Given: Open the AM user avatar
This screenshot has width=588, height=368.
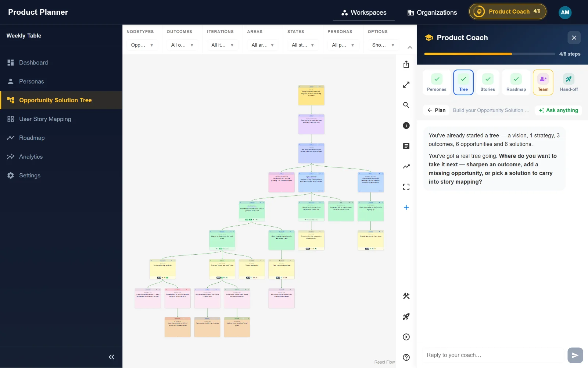Looking at the screenshot, I should coord(565,12).
